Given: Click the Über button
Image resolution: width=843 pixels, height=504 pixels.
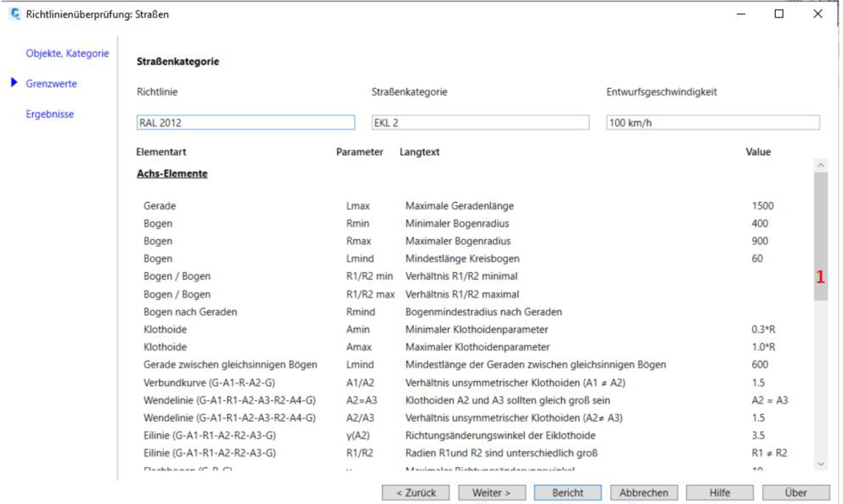Looking at the screenshot, I should click(795, 493).
